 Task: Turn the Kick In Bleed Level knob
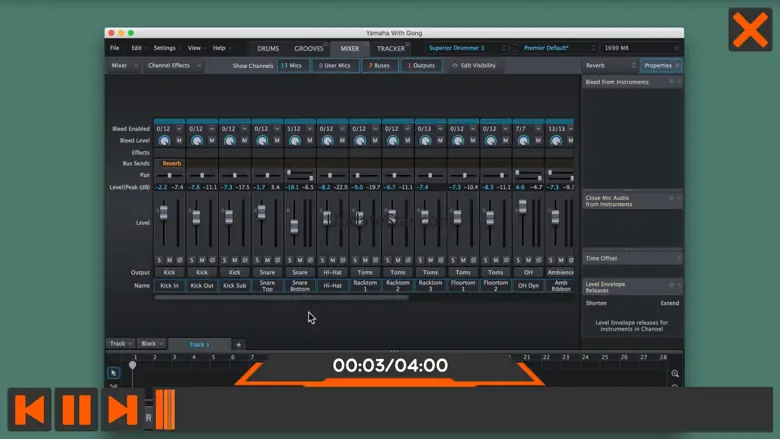[165, 141]
